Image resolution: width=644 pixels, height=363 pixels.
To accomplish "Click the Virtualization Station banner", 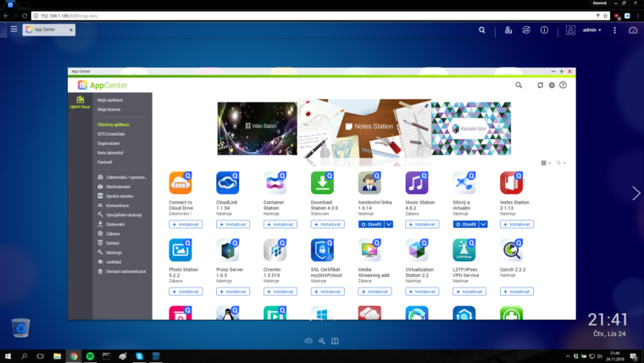I will [471, 128].
